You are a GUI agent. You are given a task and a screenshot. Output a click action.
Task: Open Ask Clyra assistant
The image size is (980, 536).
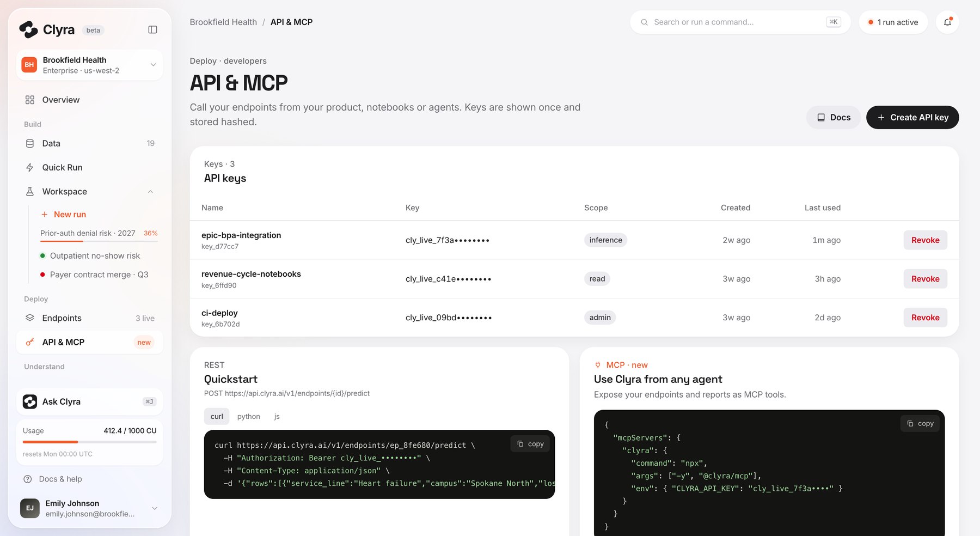coord(89,401)
